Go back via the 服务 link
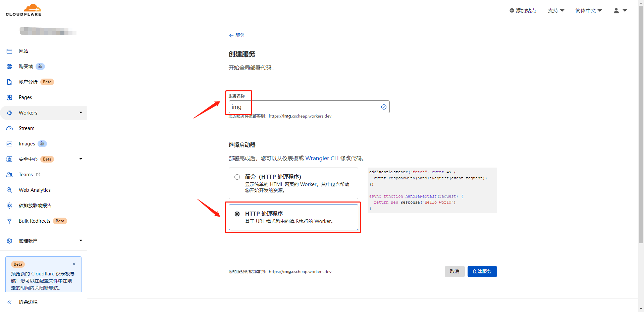The height and width of the screenshot is (312, 644). (x=240, y=36)
